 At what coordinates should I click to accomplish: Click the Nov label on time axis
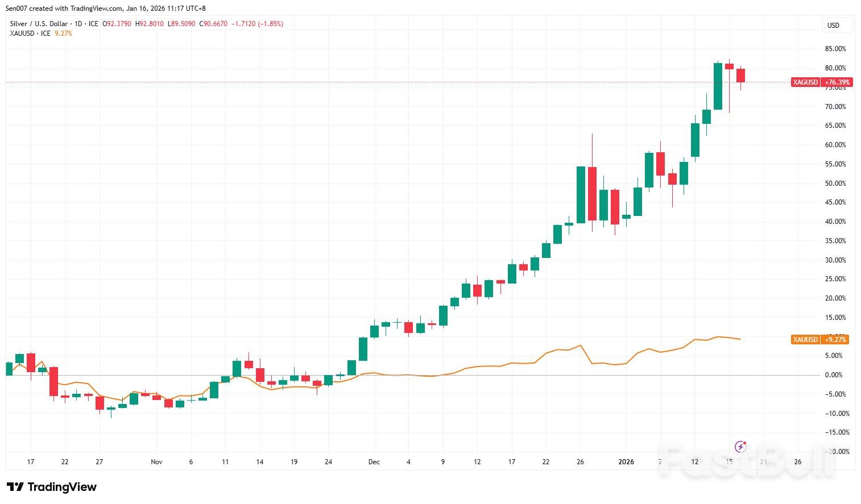click(156, 462)
